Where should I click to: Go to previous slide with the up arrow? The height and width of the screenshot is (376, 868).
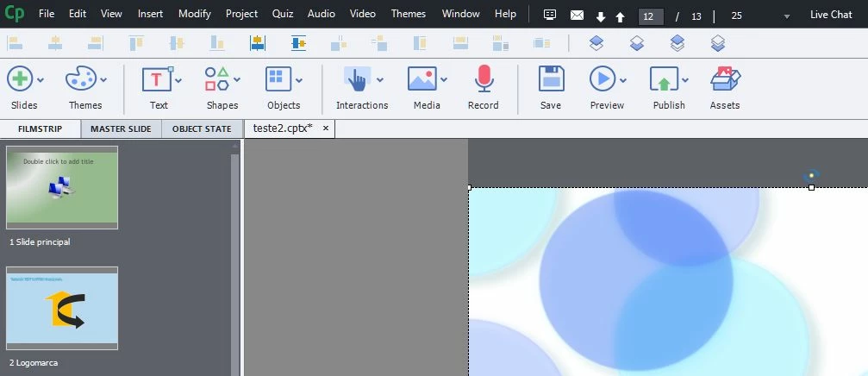click(620, 17)
